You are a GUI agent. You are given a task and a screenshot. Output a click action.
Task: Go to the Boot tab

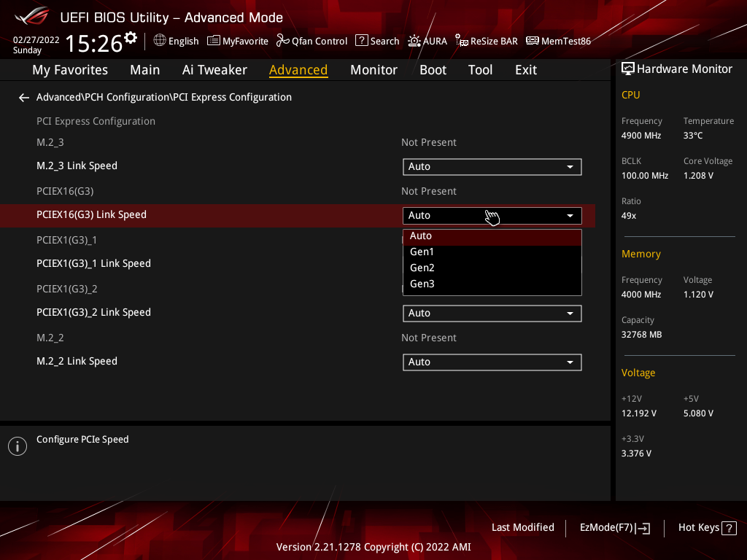point(433,70)
